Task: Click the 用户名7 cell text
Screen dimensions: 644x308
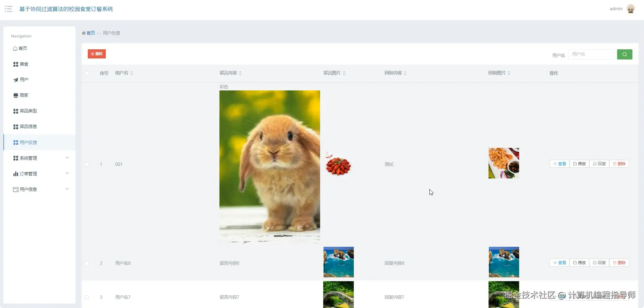Action: (123, 297)
